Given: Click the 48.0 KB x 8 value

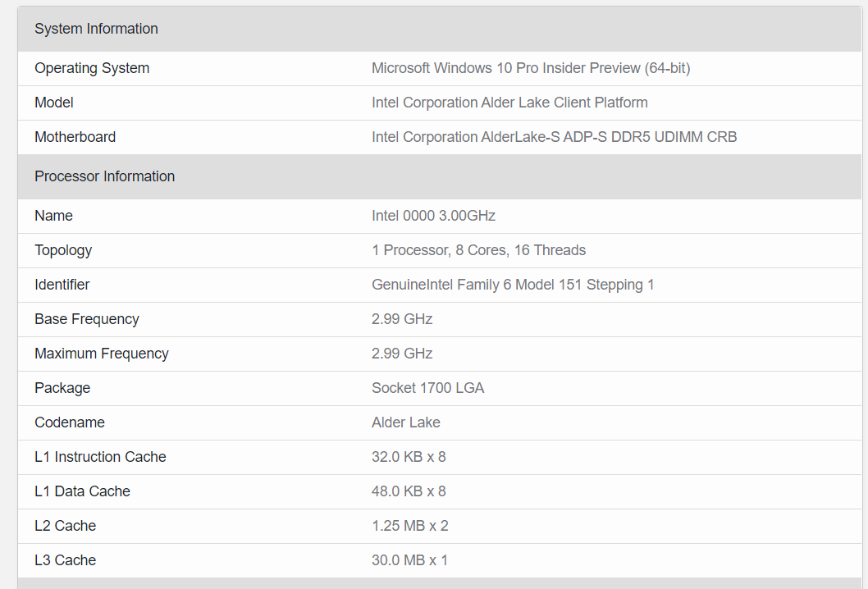Looking at the screenshot, I should [409, 491].
